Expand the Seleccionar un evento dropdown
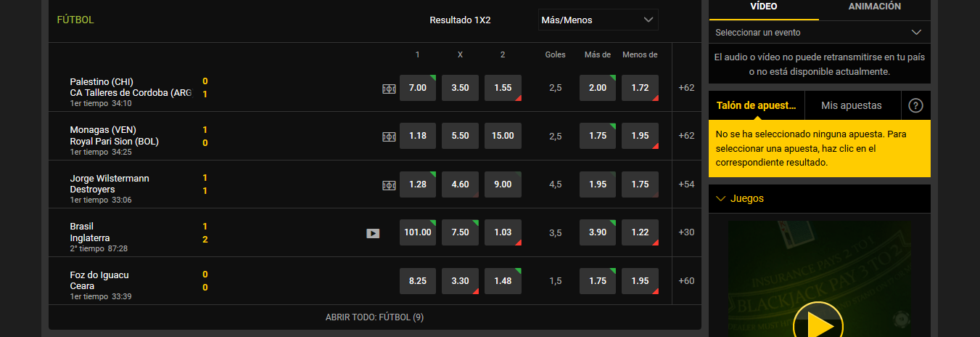 819,33
